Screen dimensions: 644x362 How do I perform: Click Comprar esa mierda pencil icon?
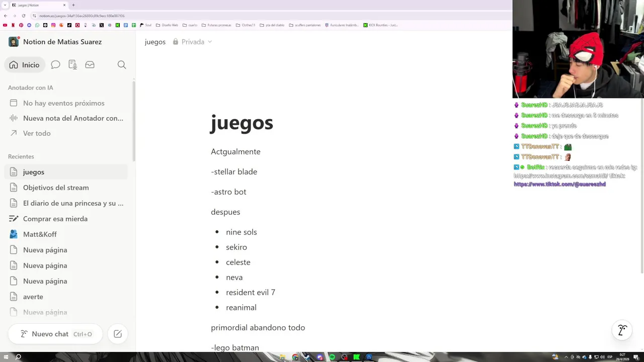(14, 219)
